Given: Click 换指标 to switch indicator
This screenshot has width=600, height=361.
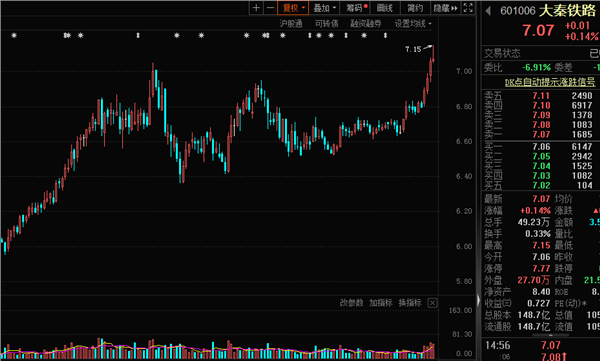Looking at the screenshot, I should (x=410, y=303).
